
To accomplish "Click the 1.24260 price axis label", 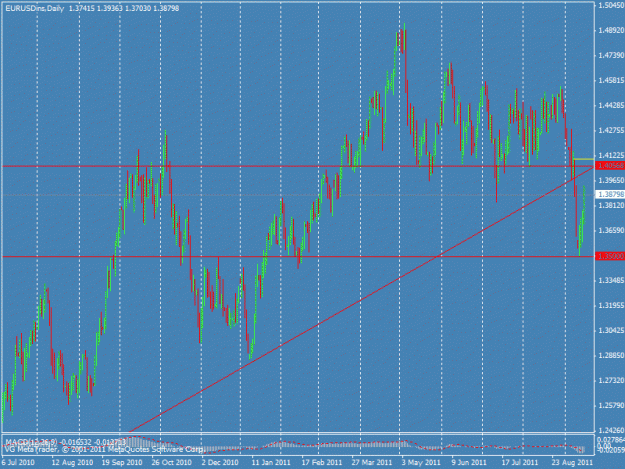I will point(611,430).
